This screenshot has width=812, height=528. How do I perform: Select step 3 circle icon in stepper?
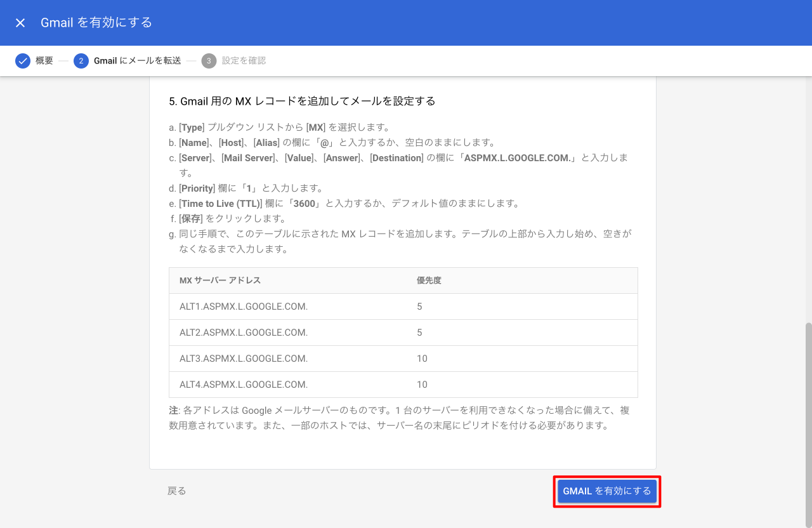(x=209, y=61)
